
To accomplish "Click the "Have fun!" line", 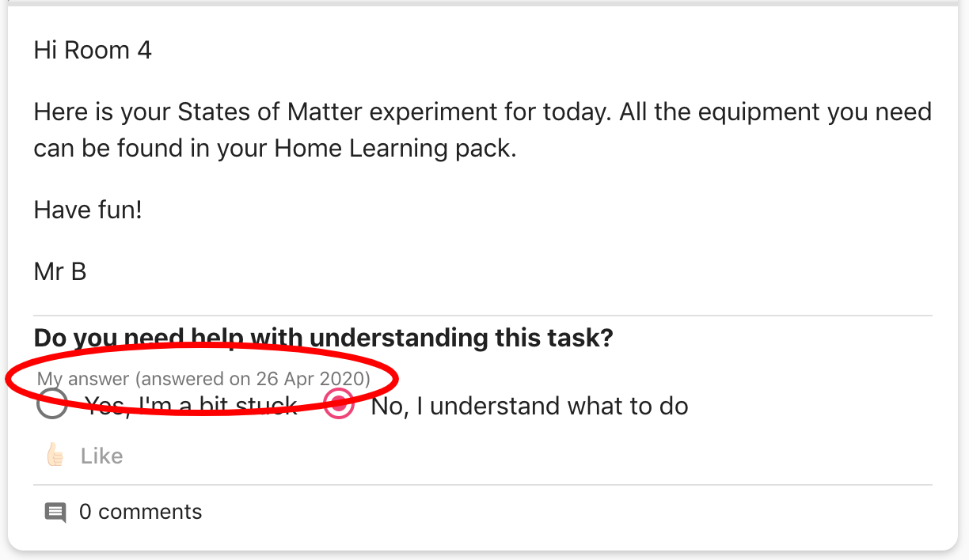I will [88, 210].
